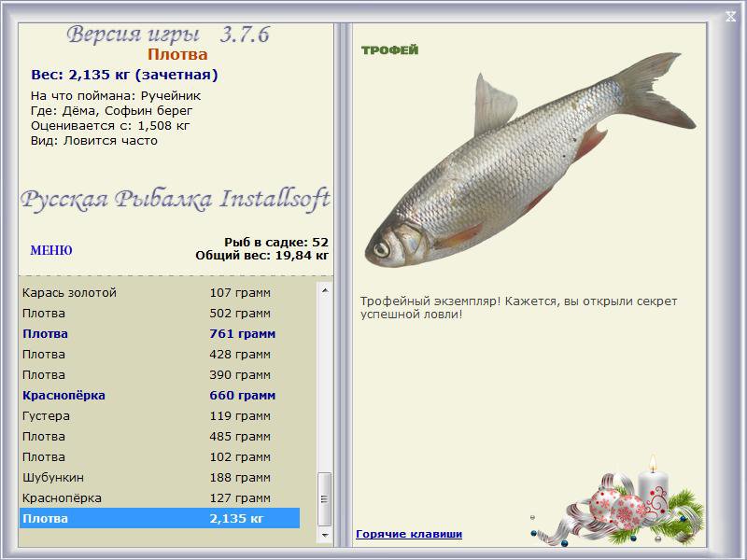
Task: Select bold Краснопёрка 660 грамм entry
Action: [160, 395]
